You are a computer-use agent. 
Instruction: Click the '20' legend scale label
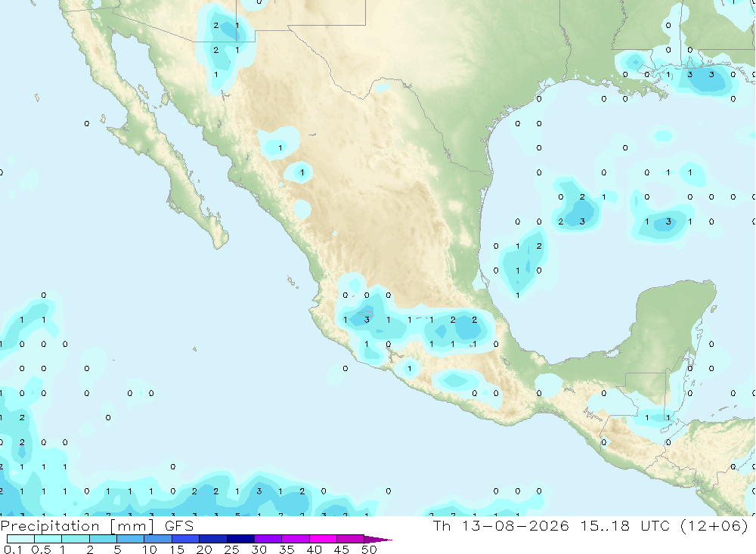[204, 549]
